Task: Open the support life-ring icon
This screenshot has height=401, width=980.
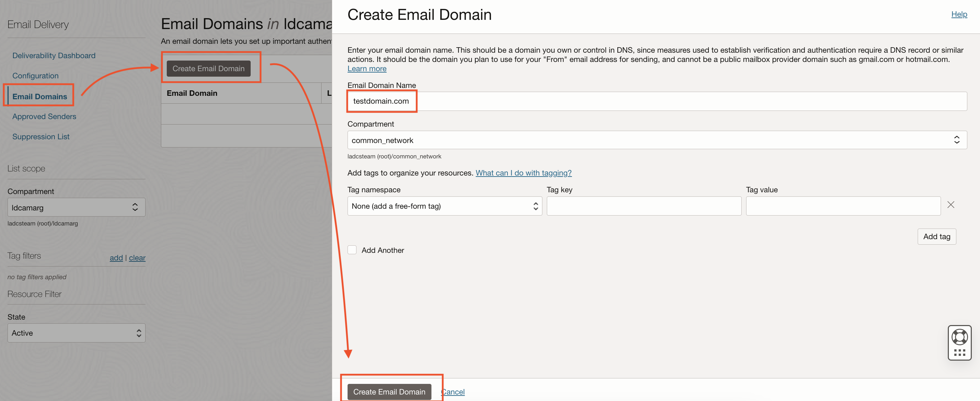Action: pos(960,336)
